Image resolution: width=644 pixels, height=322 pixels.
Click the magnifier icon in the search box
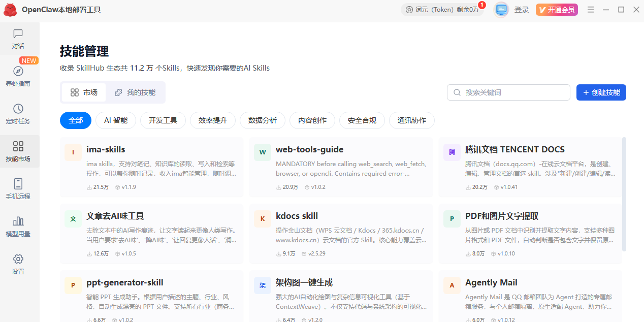click(457, 92)
